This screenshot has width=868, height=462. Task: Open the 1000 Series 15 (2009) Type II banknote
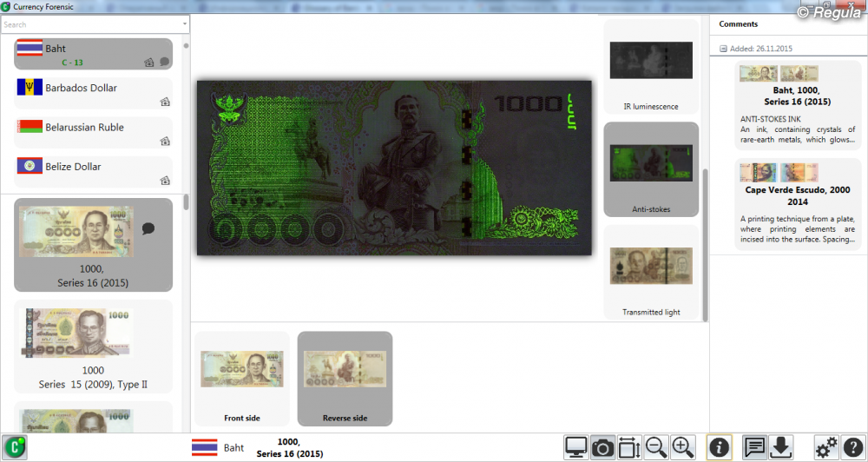pos(93,346)
